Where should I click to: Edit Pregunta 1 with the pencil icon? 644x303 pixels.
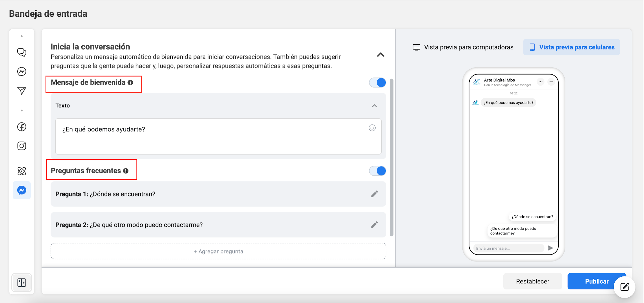374,194
